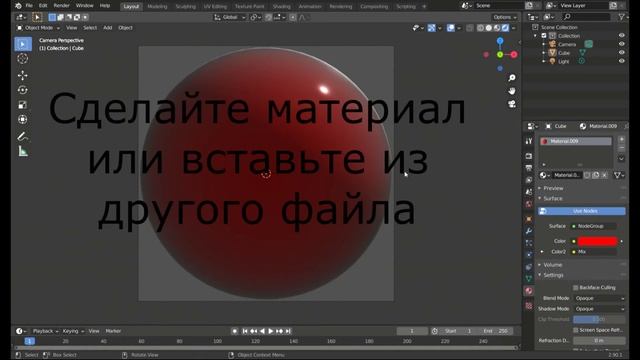Open the Edit menu
This screenshot has width=640, height=360.
coord(43,6)
